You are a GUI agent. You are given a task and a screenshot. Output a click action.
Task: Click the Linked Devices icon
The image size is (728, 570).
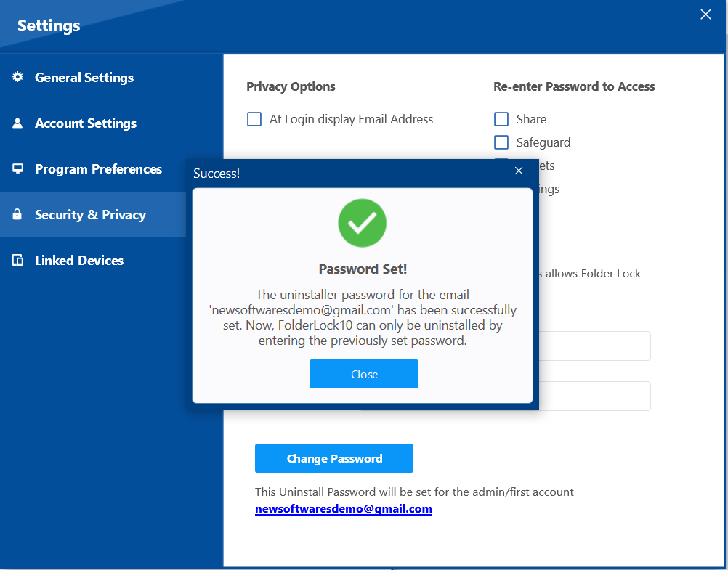(x=17, y=260)
